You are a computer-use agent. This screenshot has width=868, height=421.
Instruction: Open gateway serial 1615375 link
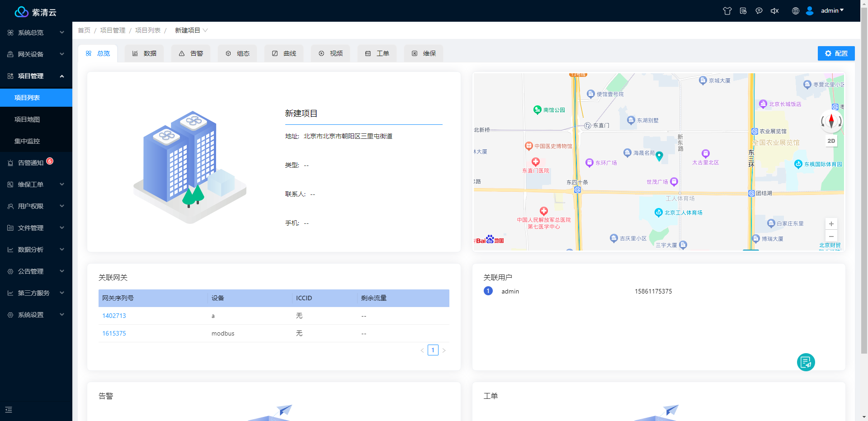(114, 333)
